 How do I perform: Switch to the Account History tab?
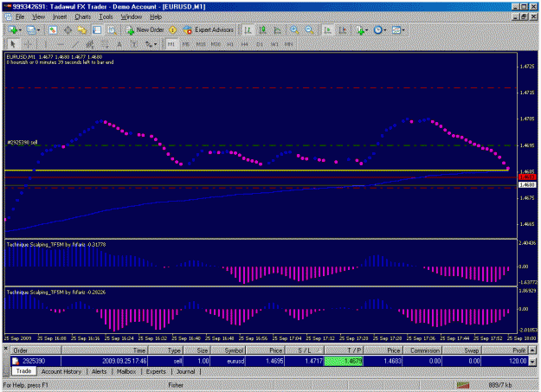61,371
